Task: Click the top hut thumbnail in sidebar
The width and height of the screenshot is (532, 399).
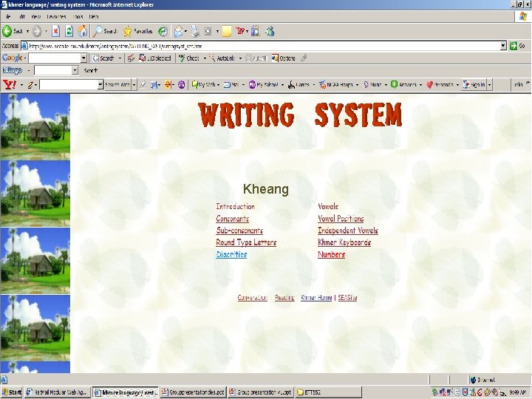Action: coord(35,127)
